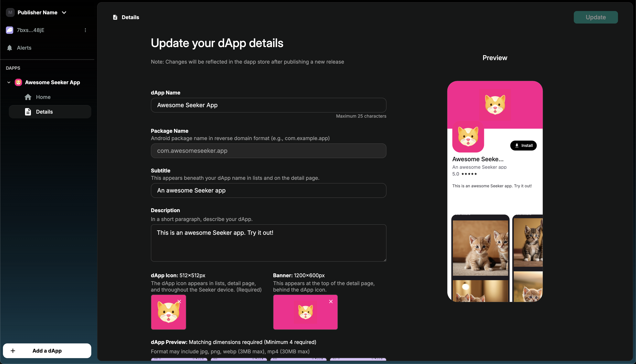The image size is (636, 364).
Task: Click the Update button
Action: (x=596, y=17)
